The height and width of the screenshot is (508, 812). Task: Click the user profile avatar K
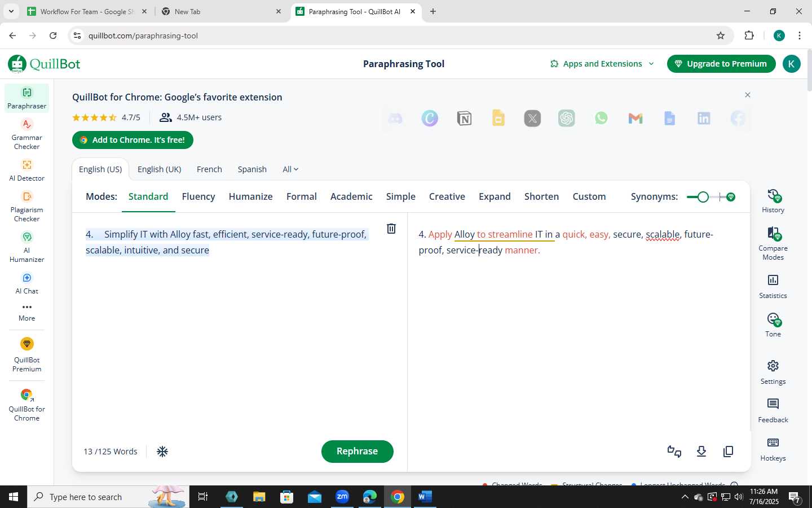pos(791,64)
